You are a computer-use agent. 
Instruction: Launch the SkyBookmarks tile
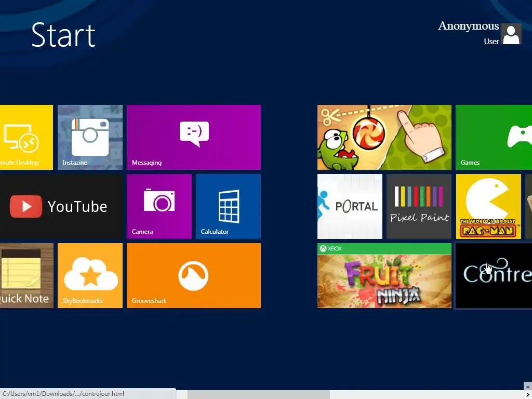coord(90,275)
